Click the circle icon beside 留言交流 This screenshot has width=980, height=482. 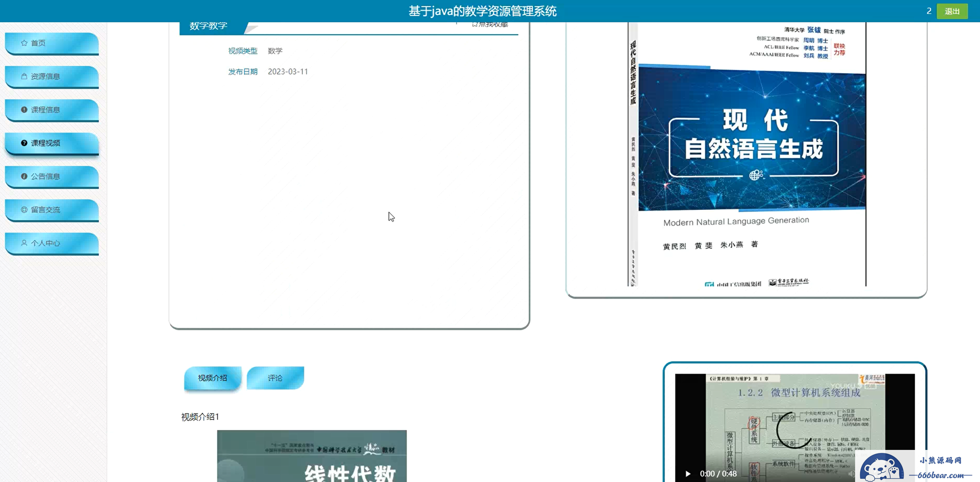pyautogui.click(x=24, y=210)
